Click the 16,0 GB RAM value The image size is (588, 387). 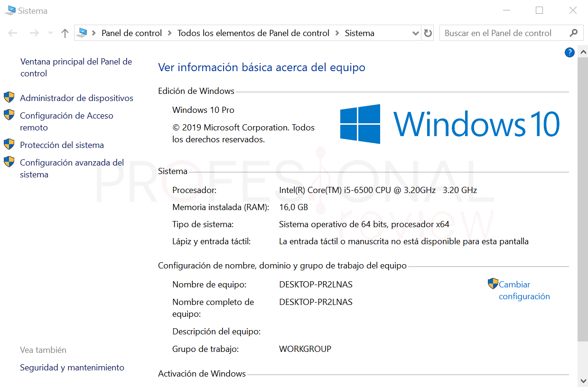[x=293, y=207]
